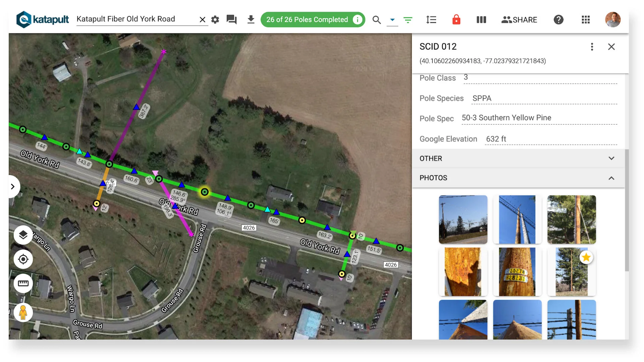The width and height of the screenshot is (644, 362).
Task: Activate the Street View pegman
Action: 23,312
